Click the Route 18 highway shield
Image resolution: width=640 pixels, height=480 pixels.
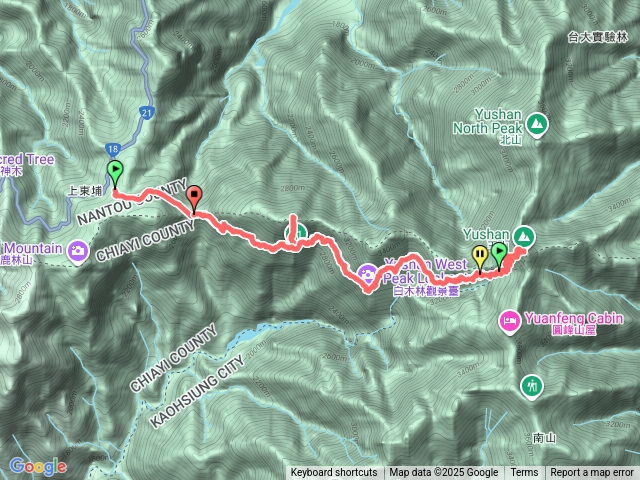112,149
